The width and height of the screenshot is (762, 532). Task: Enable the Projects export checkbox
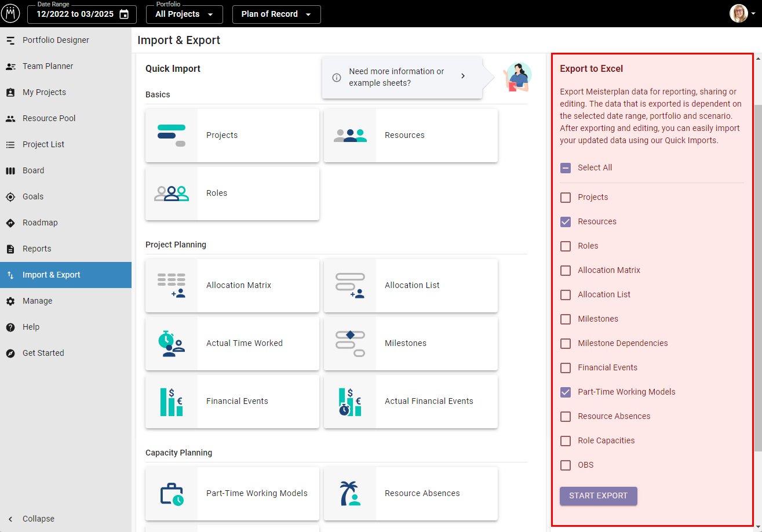(x=566, y=198)
